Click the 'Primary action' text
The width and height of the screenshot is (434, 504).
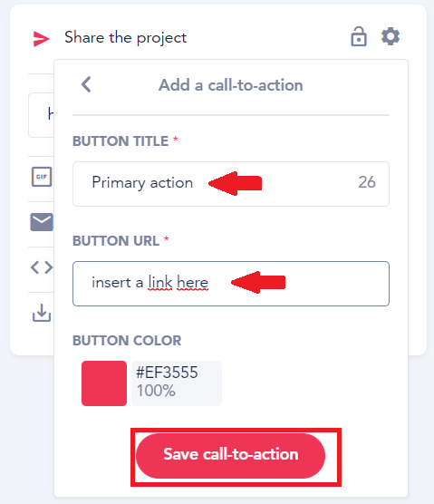pos(142,183)
